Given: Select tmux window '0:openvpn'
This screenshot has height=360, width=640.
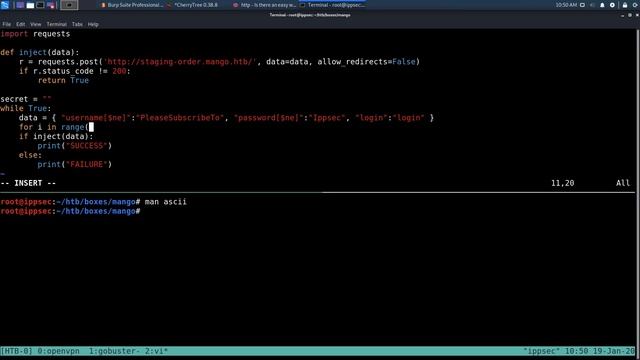Looking at the screenshot, I should (58, 351).
